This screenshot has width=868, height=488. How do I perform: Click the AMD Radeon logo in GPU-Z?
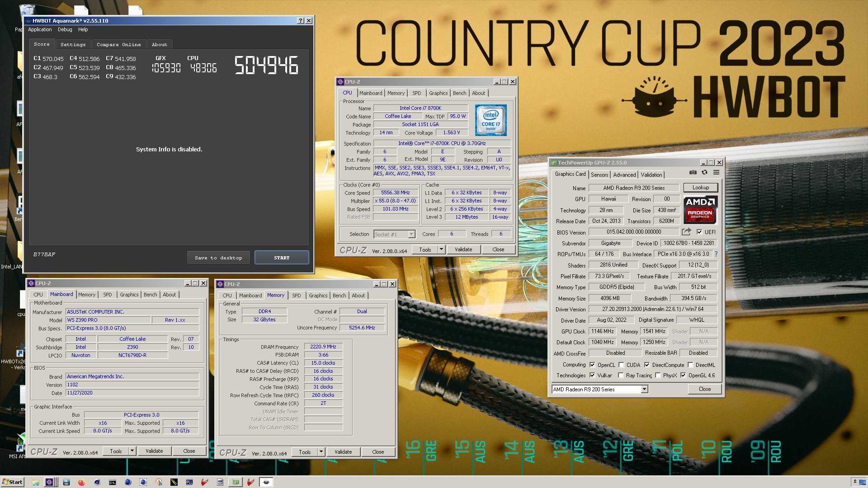point(700,210)
